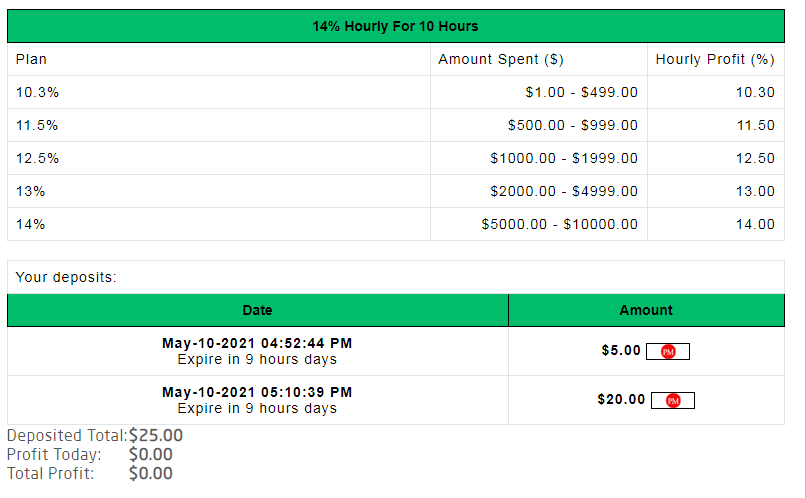
Task: Click the 14.00 hourly profit value
Action: click(x=755, y=224)
